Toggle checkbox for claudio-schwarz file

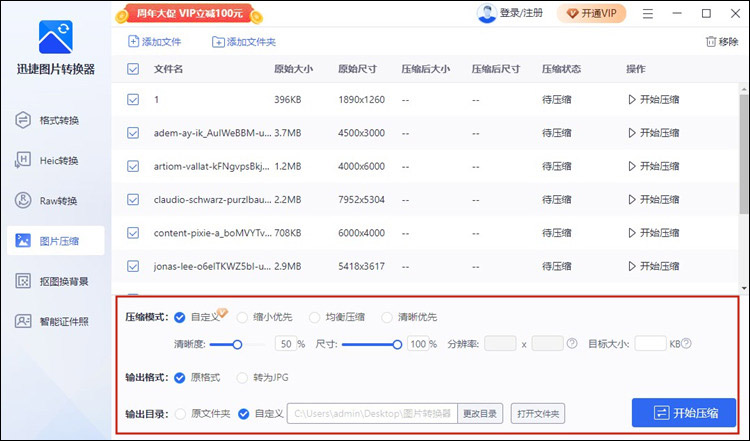coord(133,199)
